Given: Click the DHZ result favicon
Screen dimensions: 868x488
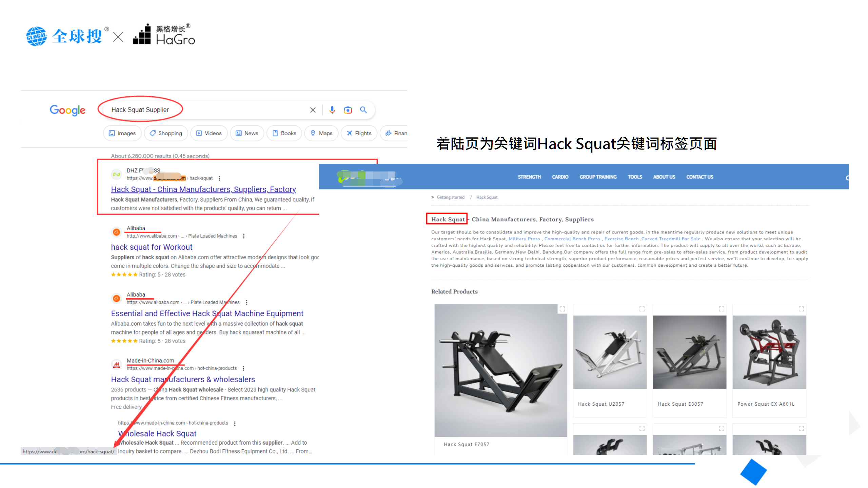Looking at the screenshot, I should point(116,174).
